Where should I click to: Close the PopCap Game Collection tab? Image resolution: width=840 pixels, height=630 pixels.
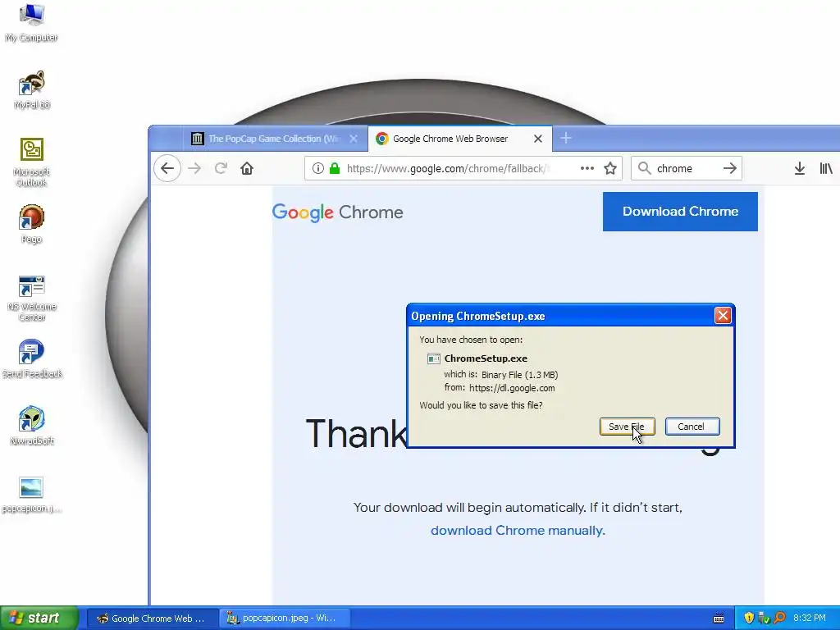click(354, 138)
